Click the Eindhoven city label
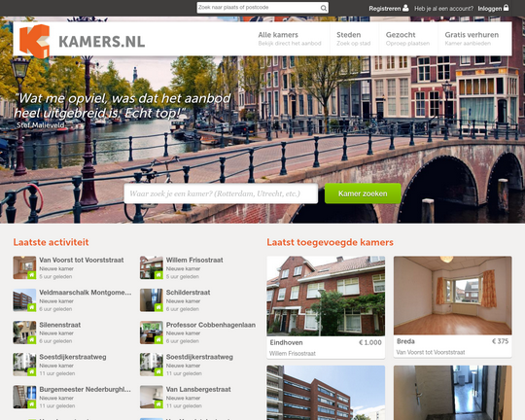The height and width of the screenshot is (420, 525). 286,342
